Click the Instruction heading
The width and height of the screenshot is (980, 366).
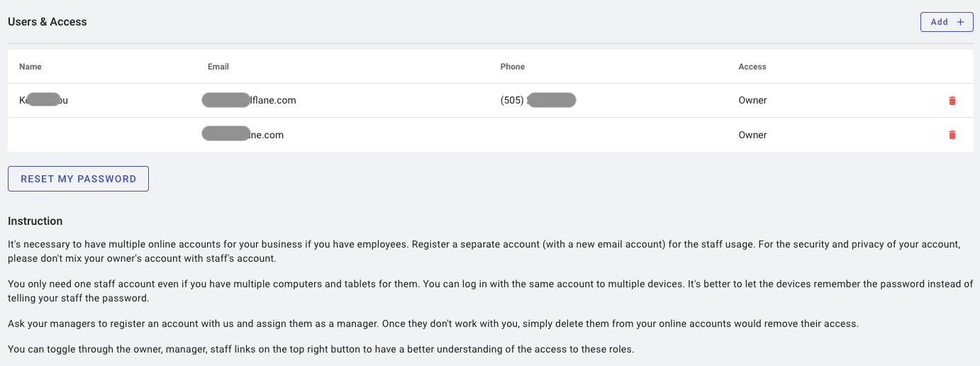coord(35,221)
